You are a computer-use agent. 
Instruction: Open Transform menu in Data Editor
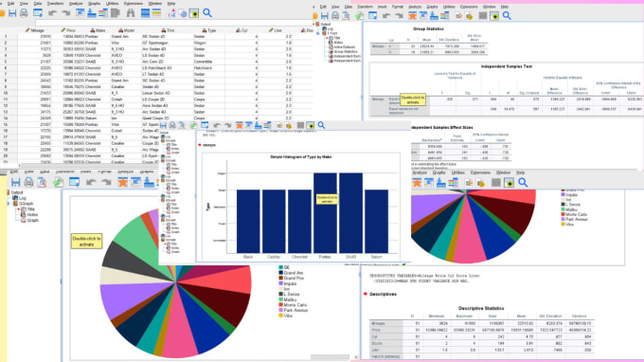[55, 3]
